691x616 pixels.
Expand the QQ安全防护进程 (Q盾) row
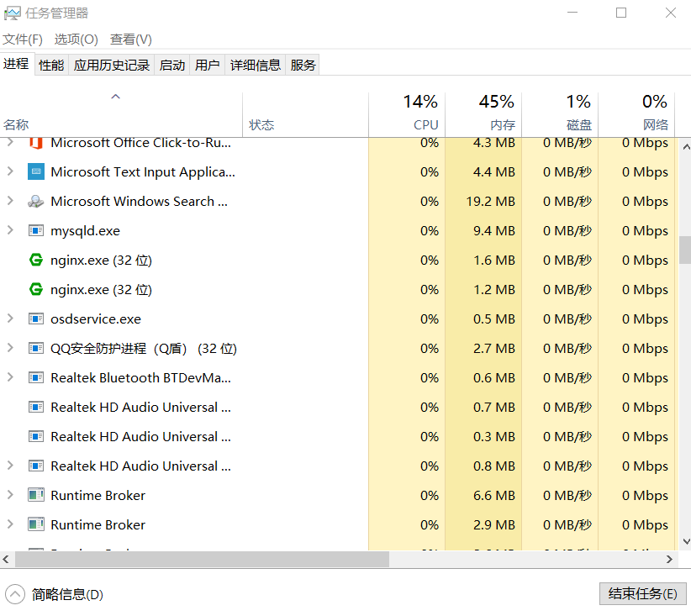[10, 348]
